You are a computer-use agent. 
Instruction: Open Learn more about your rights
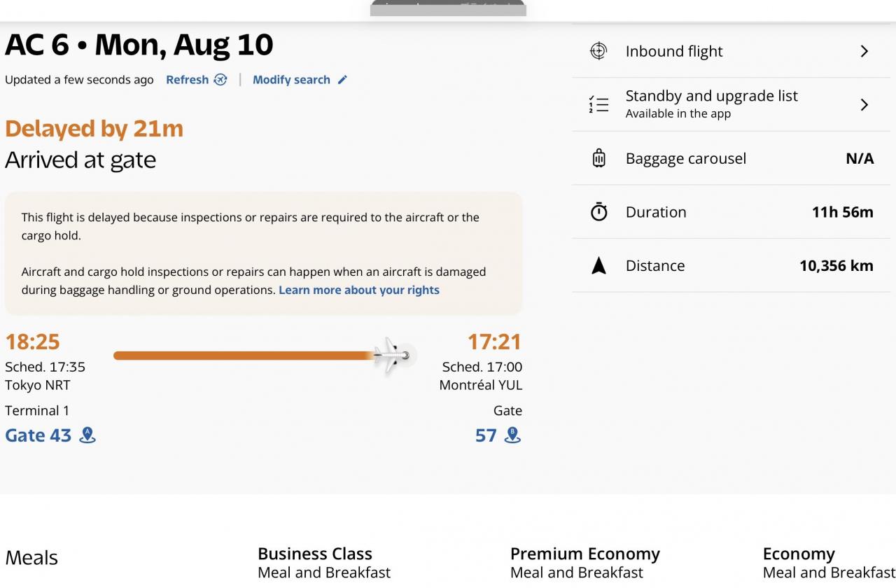click(x=359, y=290)
